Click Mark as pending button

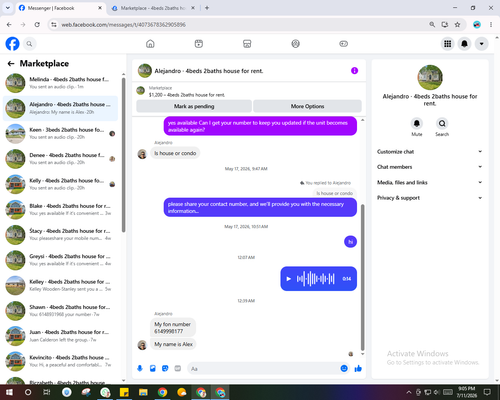pyautogui.click(x=194, y=106)
